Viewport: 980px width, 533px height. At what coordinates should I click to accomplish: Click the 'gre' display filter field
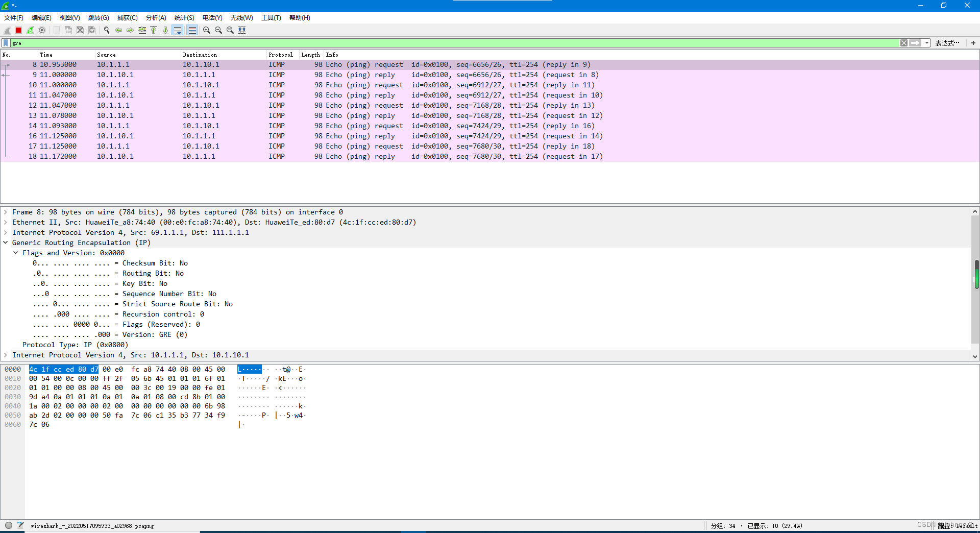454,43
